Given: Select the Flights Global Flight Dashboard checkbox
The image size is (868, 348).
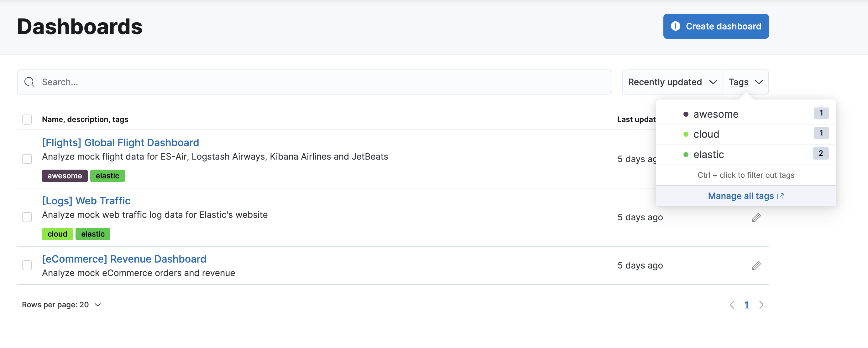Looking at the screenshot, I should pos(27,159).
